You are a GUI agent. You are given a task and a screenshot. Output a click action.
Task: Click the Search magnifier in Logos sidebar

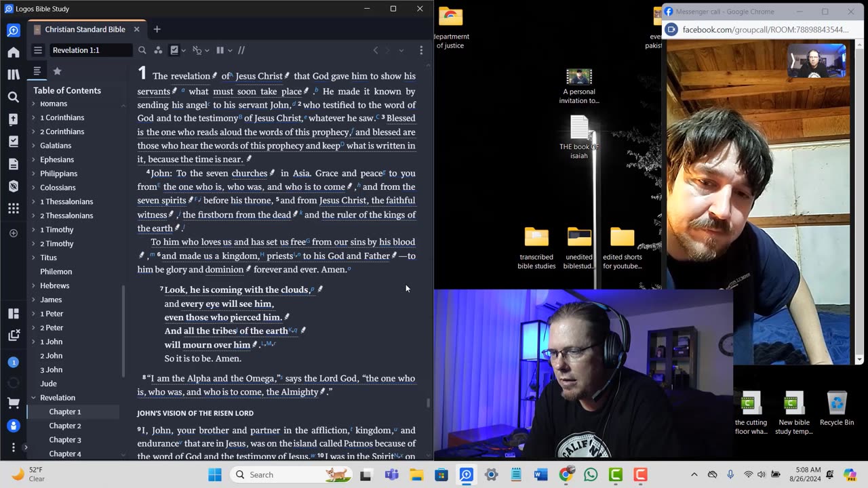[x=14, y=97]
